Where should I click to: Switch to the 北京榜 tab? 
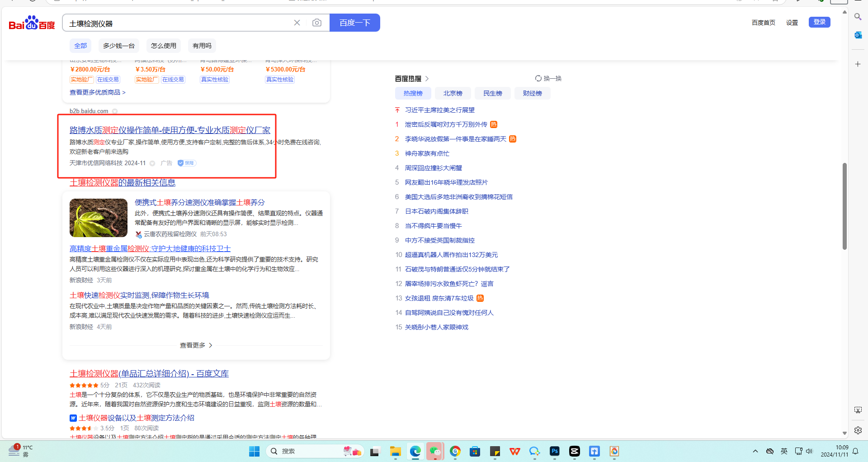[453, 93]
